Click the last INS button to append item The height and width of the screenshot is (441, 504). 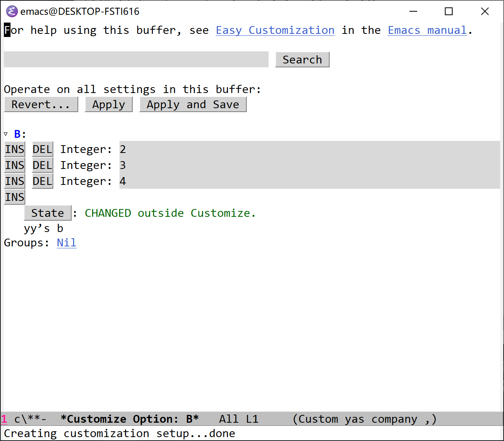point(15,197)
